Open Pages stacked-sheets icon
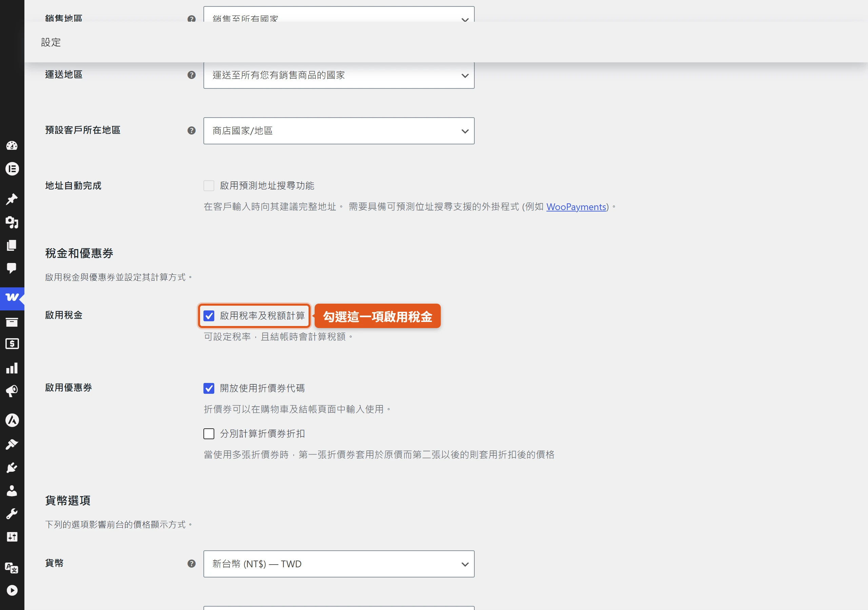The height and width of the screenshot is (610, 868). [12, 245]
